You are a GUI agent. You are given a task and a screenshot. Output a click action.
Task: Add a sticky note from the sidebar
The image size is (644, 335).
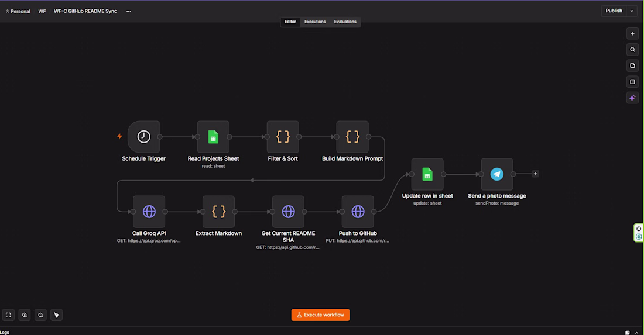coord(632,65)
